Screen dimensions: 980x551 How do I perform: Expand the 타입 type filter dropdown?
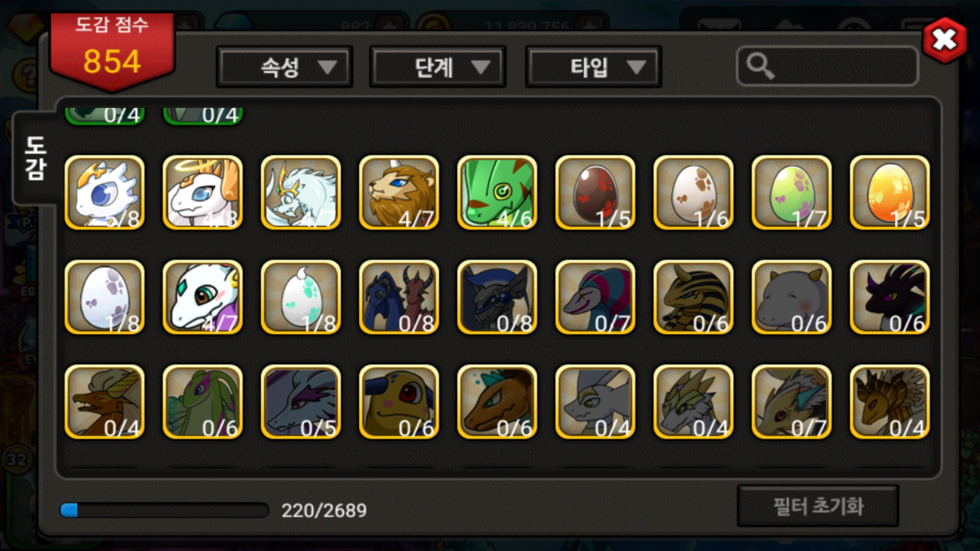593,67
